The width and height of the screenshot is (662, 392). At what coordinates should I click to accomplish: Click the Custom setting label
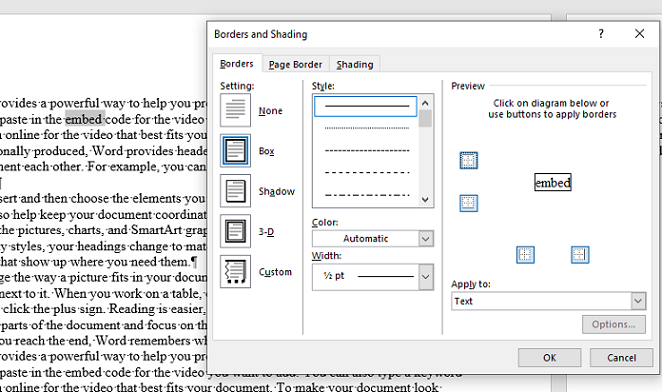(275, 272)
